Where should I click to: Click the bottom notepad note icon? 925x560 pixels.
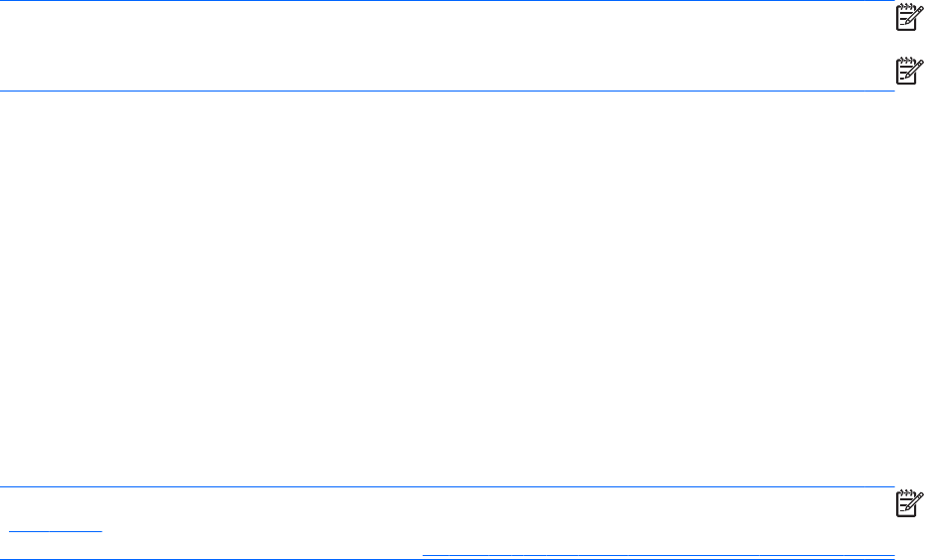point(907,503)
